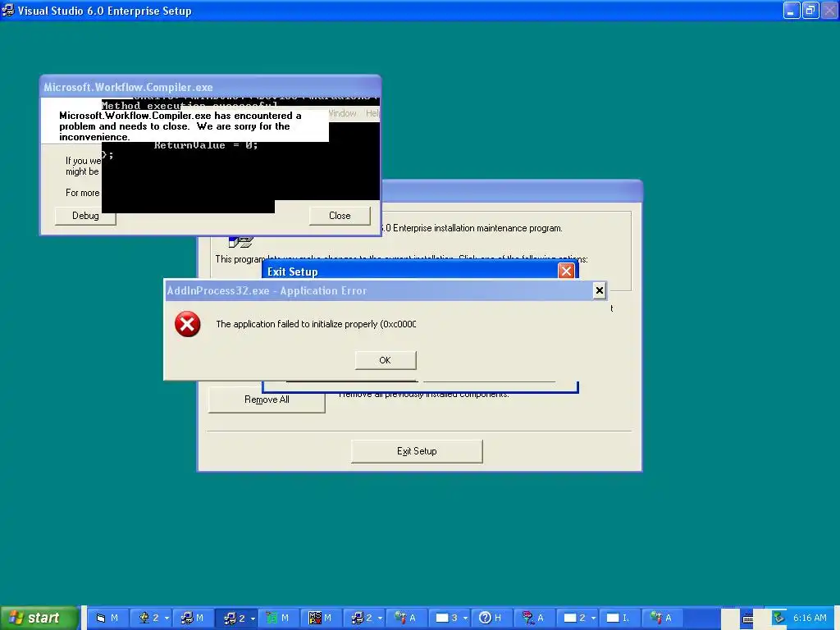840x630 pixels.
Task: Expand the dropdown arrow of the taskbar group labeled 3
Action: (466, 619)
